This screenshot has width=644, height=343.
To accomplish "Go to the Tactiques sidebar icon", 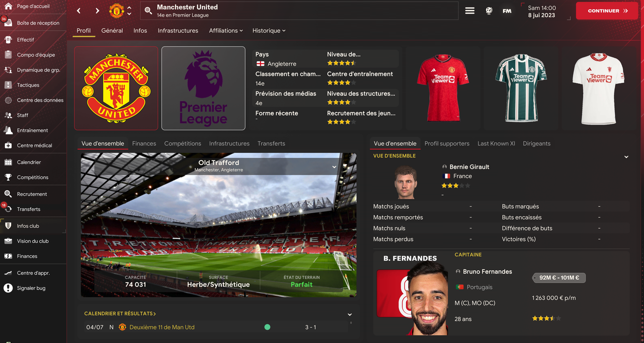I will (8, 85).
